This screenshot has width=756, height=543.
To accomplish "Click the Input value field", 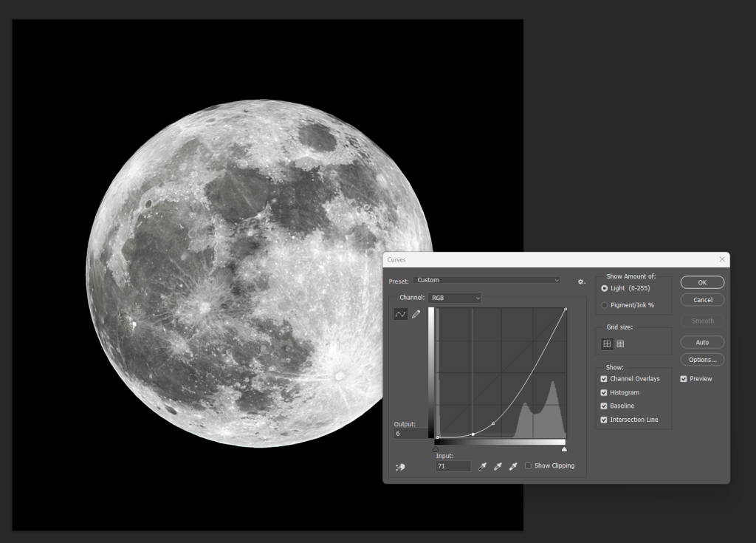I will [453, 466].
